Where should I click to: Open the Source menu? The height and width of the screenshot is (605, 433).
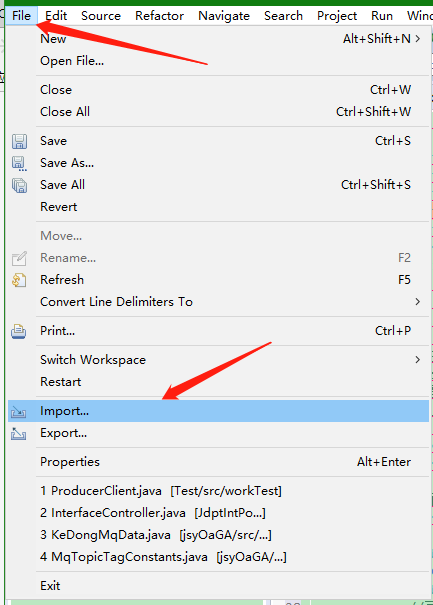[x=101, y=16]
